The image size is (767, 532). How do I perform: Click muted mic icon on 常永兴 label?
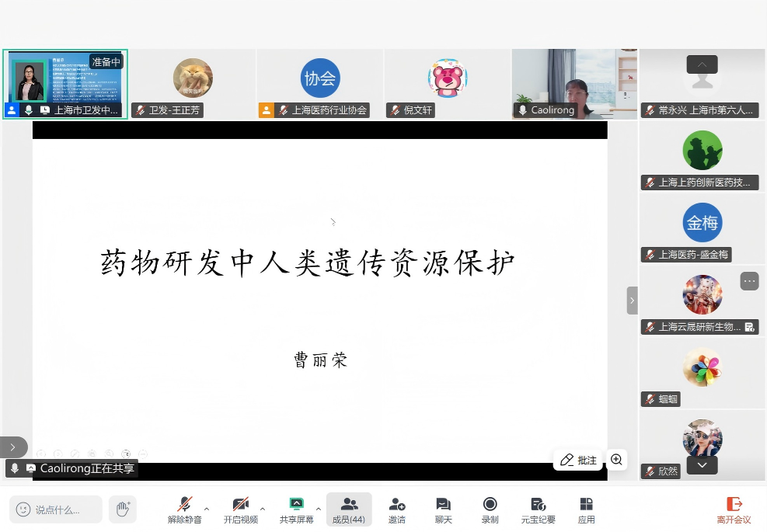(650, 110)
